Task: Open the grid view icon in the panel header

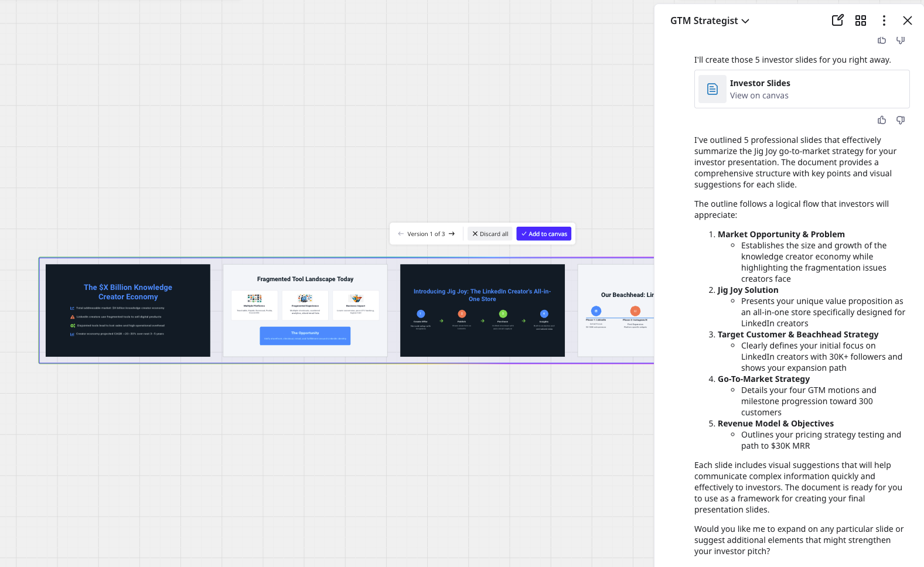Action: pos(860,21)
